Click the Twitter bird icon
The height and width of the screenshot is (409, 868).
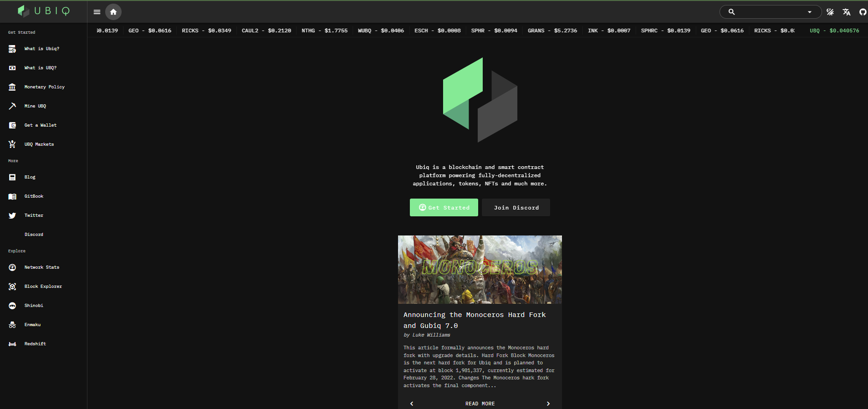pyautogui.click(x=12, y=215)
